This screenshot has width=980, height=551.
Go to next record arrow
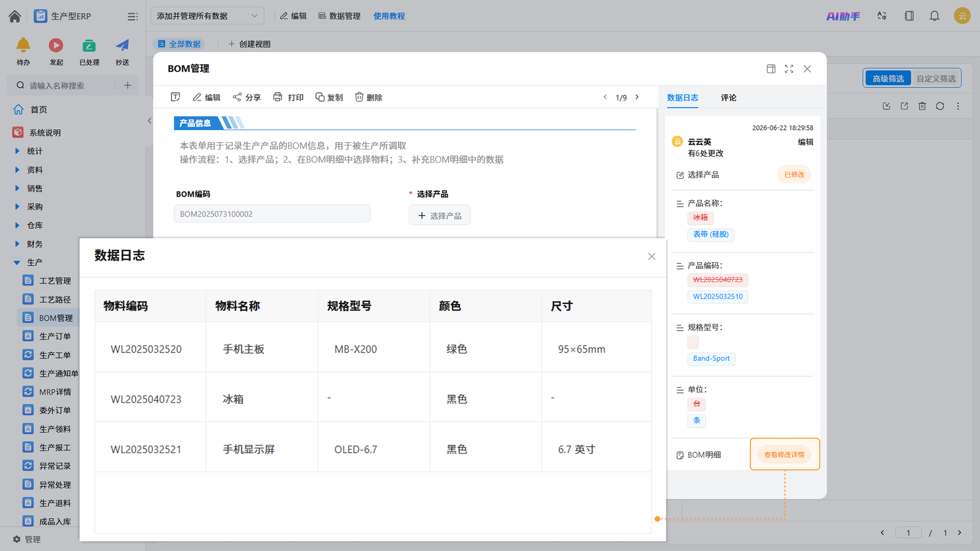(637, 97)
